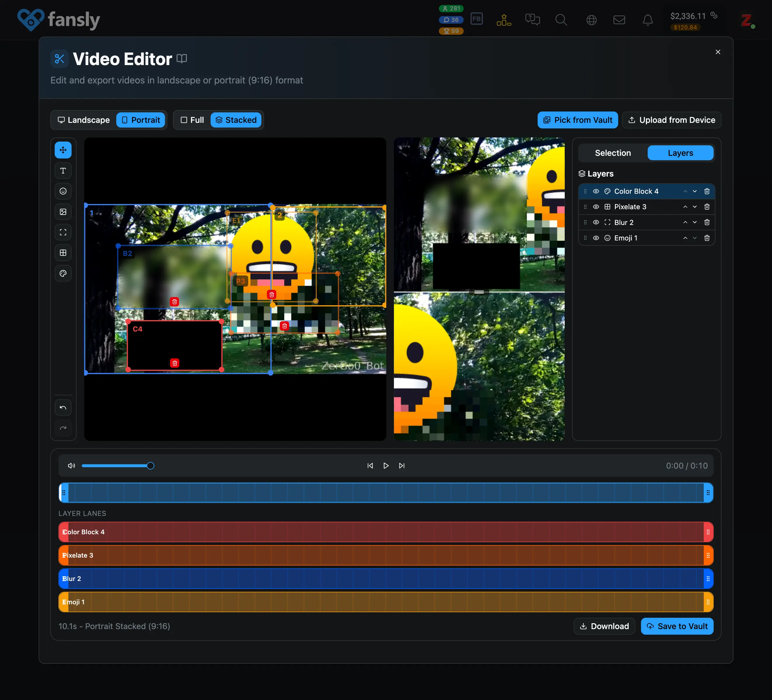
Task: Click the Undo arrow icon
Action: (x=63, y=407)
